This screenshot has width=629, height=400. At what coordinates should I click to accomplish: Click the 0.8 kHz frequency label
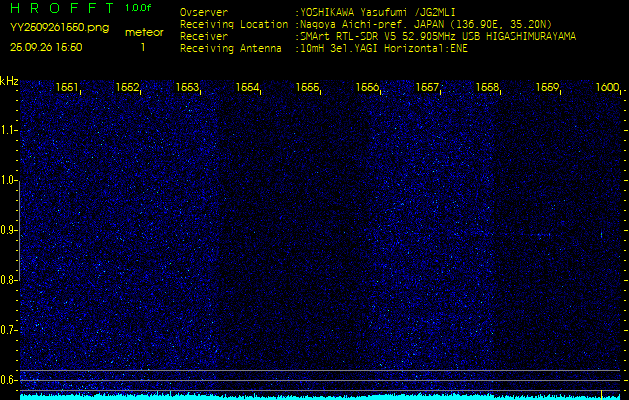click(8, 280)
